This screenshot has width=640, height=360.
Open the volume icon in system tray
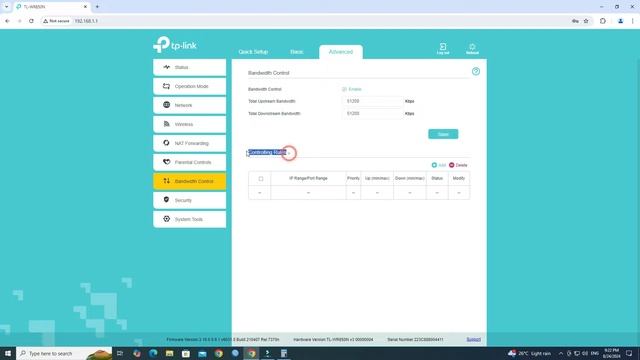click(x=585, y=353)
